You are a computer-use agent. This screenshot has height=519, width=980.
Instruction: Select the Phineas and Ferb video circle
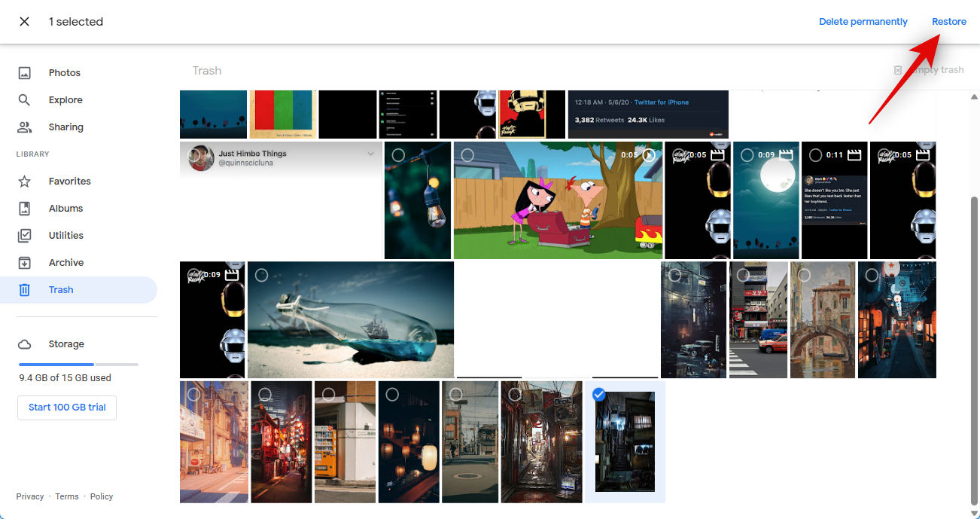click(467, 155)
